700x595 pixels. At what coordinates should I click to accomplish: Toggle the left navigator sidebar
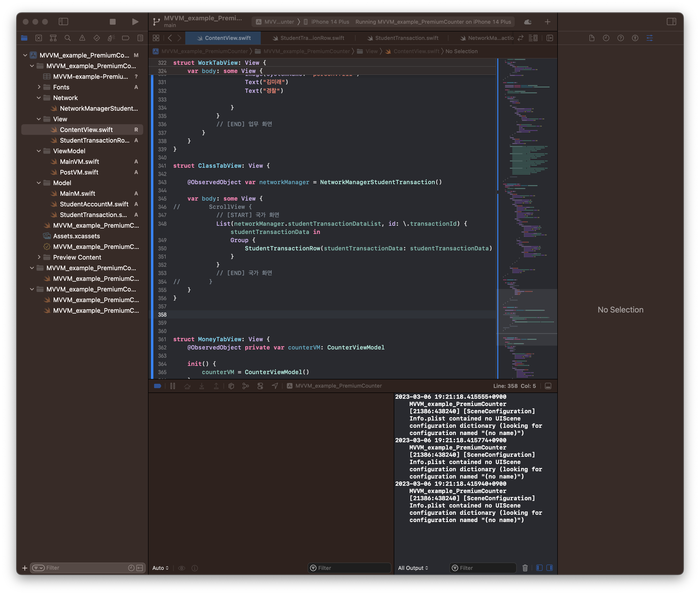(63, 22)
